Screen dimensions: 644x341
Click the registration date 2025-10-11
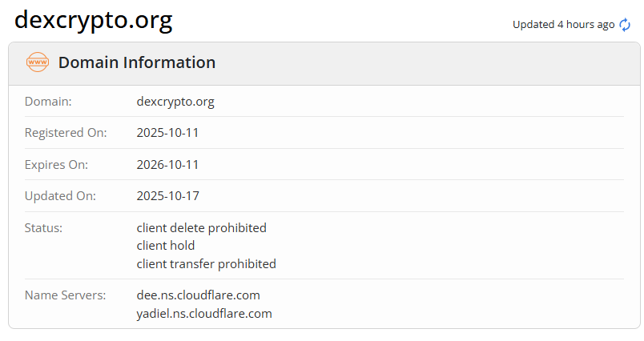[167, 133]
